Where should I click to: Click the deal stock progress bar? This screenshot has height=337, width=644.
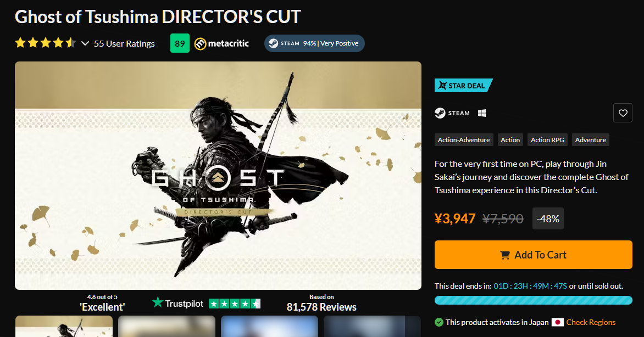(533, 300)
